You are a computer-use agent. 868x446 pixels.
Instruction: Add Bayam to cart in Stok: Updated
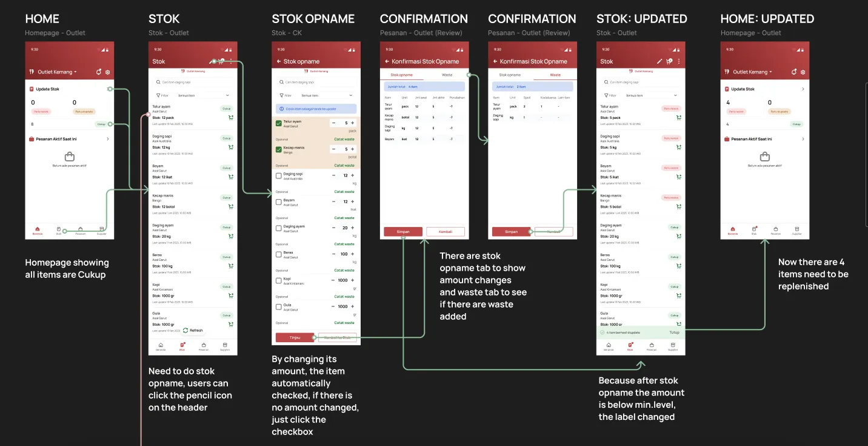(x=679, y=177)
